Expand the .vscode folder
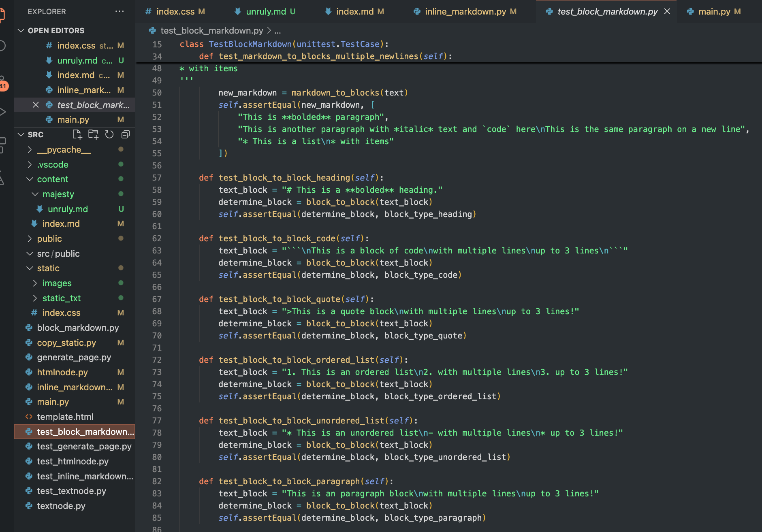 (x=30, y=164)
